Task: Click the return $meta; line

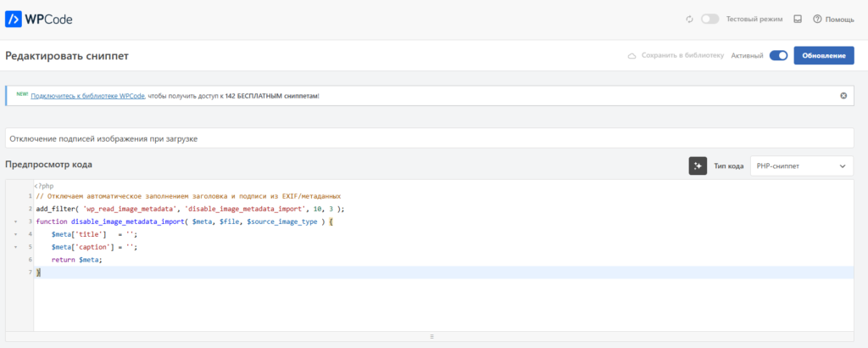Action: pyautogui.click(x=77, y=260)
